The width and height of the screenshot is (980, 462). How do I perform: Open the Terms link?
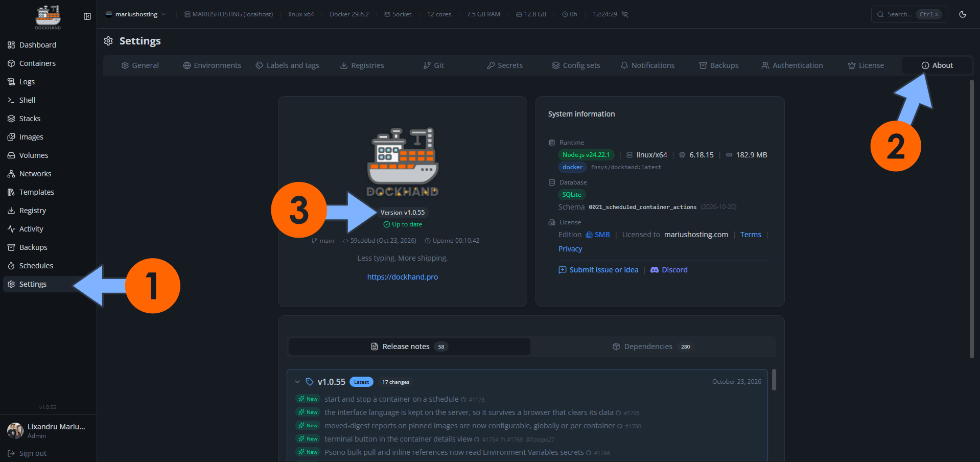pos(751,235)
